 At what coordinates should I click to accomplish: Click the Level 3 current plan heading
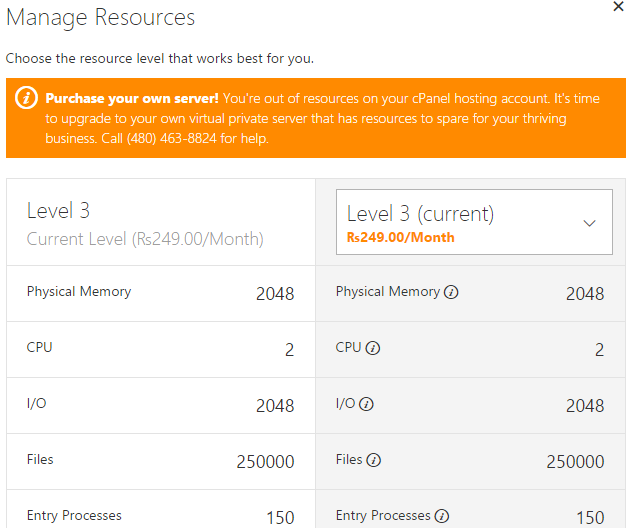click(58, 211)
